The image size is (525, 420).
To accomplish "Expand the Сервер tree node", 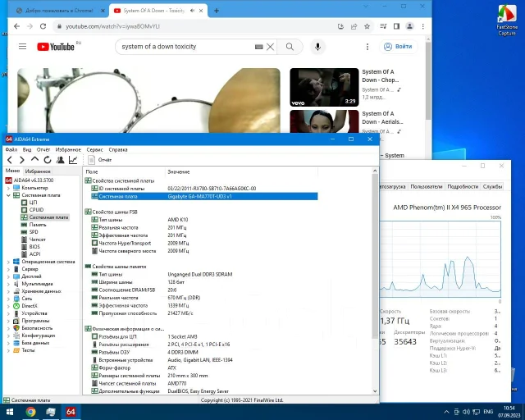I will (x=9, y=269).
